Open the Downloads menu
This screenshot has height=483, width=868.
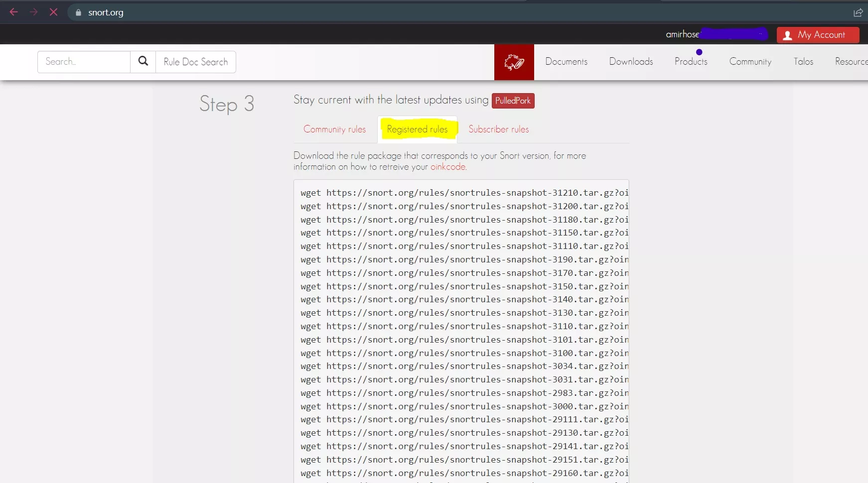[x=631, y=62]
